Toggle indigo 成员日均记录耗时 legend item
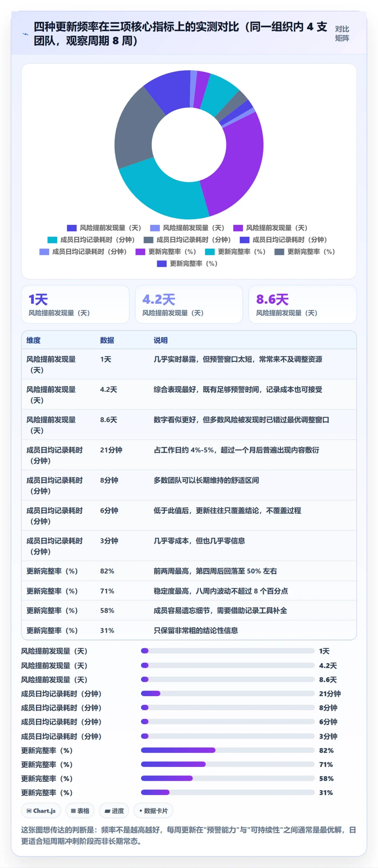 (283, 240)
